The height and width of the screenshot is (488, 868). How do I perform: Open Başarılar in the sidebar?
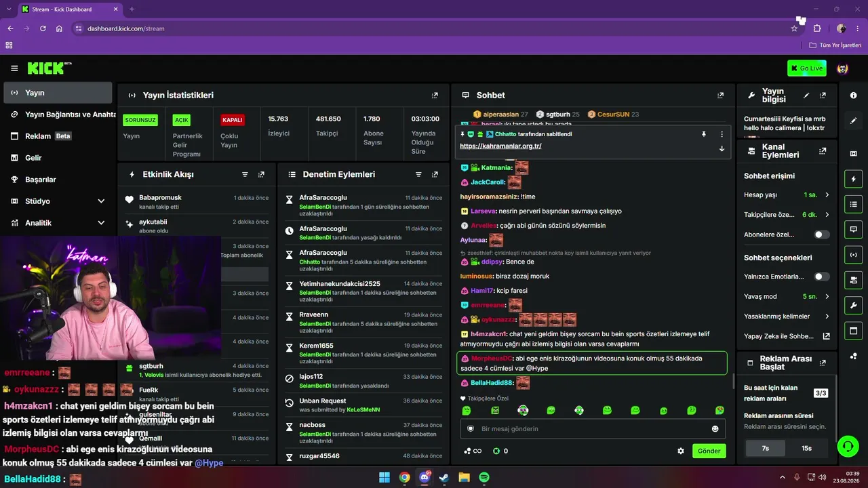(x=58, y=180)
